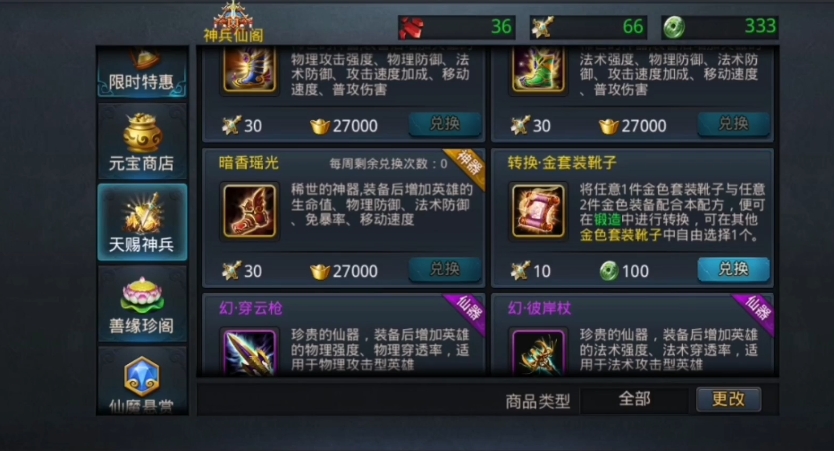Exchange the 转换·金套装靴子 recipe with 兑换
834x451 pixels.
point(733,270)
